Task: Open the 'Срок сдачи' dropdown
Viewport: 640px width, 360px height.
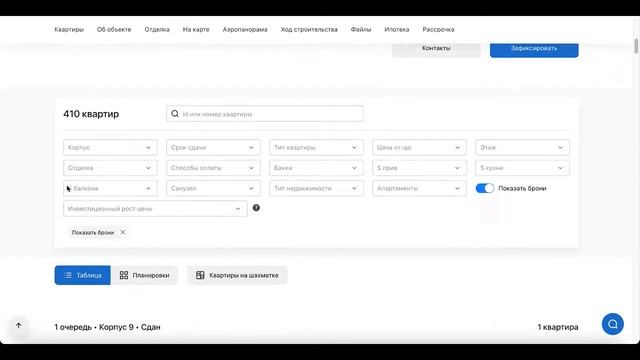Action: [213, 147]
